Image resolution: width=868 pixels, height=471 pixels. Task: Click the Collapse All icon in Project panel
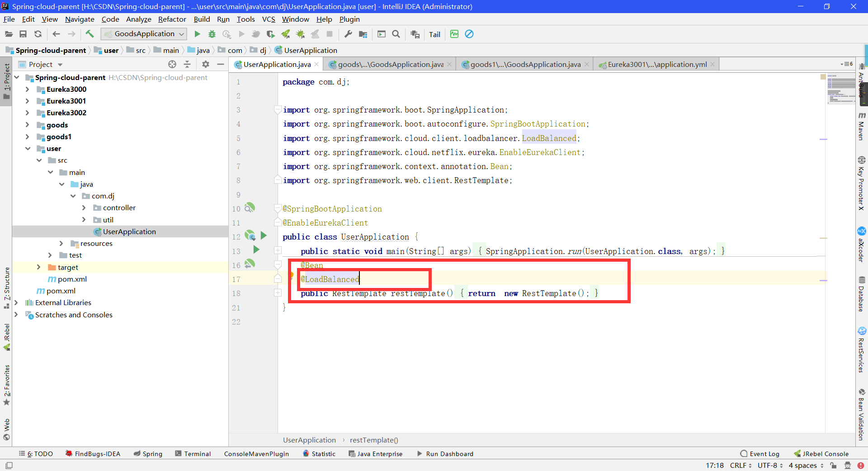click(187, 64)
